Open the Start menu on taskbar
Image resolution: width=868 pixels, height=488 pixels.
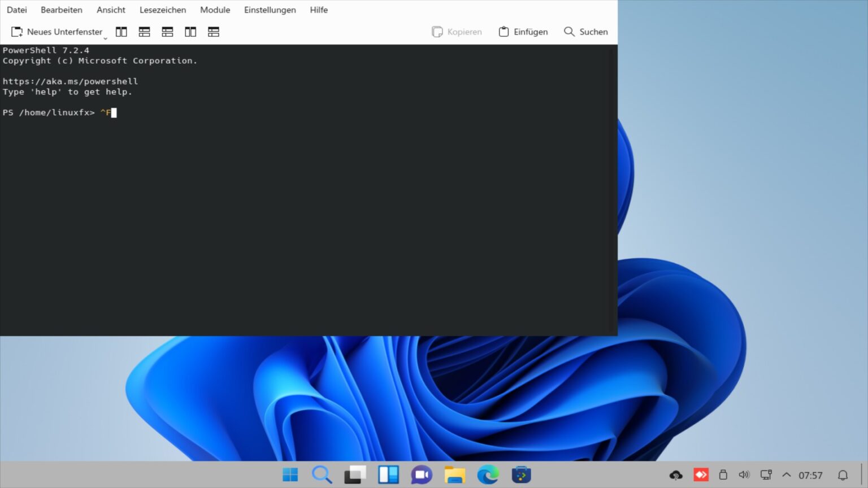(x=290, y=475)
